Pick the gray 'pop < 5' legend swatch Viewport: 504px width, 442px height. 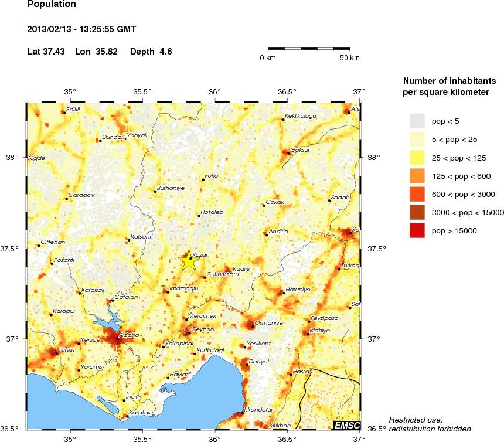click(417, 121)
